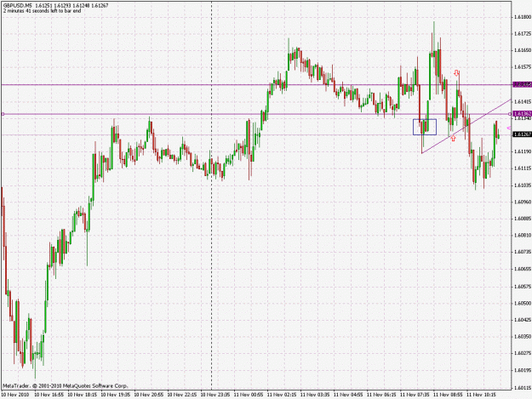Click the '11 Nov 00:55' time label
Image resolution: width=532 pixels, height=399 pixels.
(249, 395)
